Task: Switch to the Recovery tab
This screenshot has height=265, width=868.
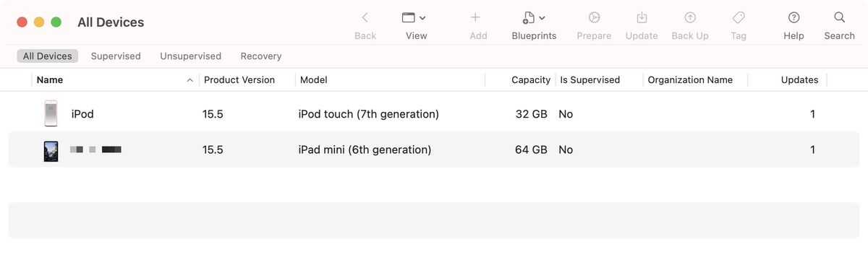Action: click(261, 56)
